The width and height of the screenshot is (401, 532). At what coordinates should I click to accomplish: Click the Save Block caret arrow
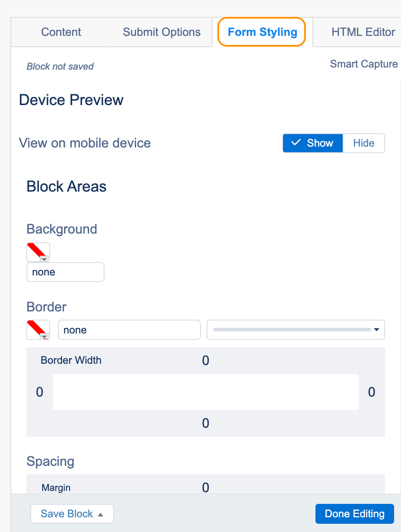(x=101, y=514)
